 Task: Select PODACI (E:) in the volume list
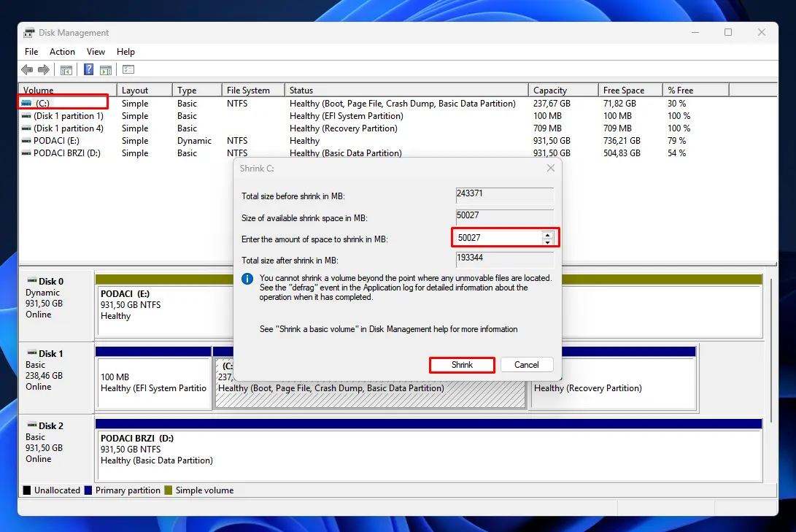[x=60, y=141]
